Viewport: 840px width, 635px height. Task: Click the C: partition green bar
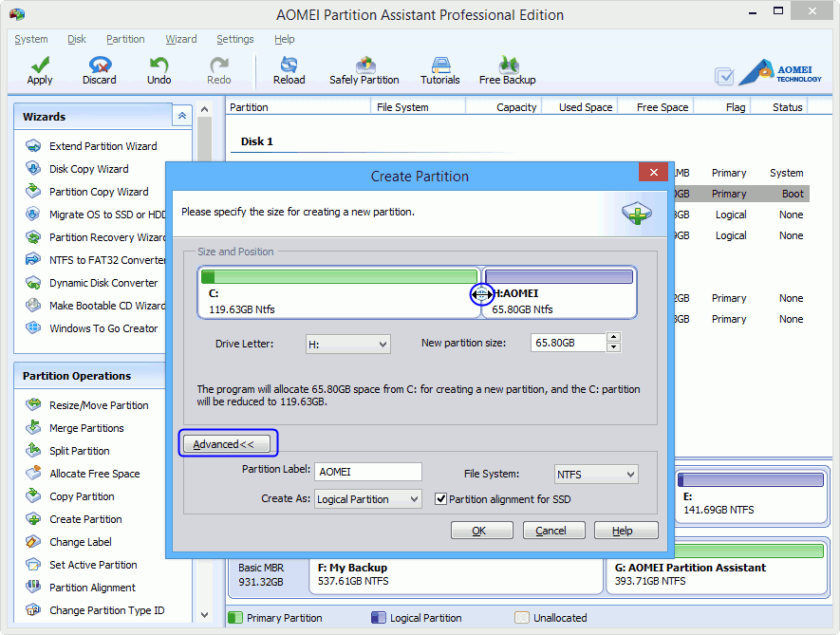point(339,276)
